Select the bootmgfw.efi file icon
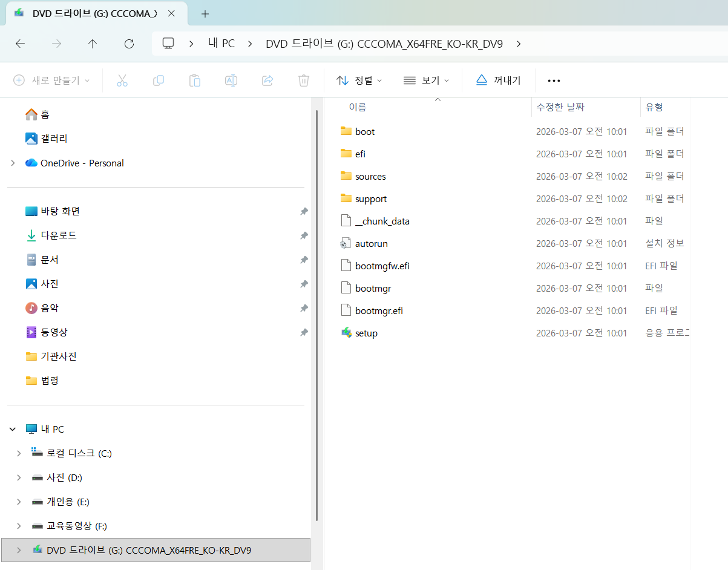The width and height of the screenshot is (728, 570). point(346,266)
